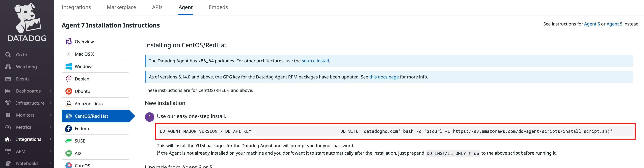Image resolution: width=644 pixels, height=168 pixels.
Task: Select CentOS/Red Hat platform label
Action: [91, 116]
